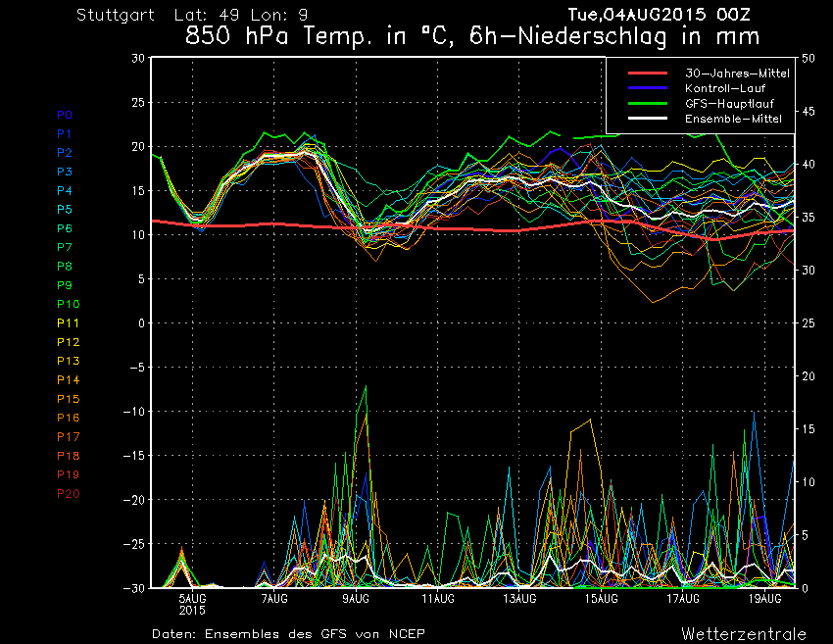Click the P11 ensemble member label
This screenshot has height=644, width=833.
pyautogui.click(x=69, y=323)
